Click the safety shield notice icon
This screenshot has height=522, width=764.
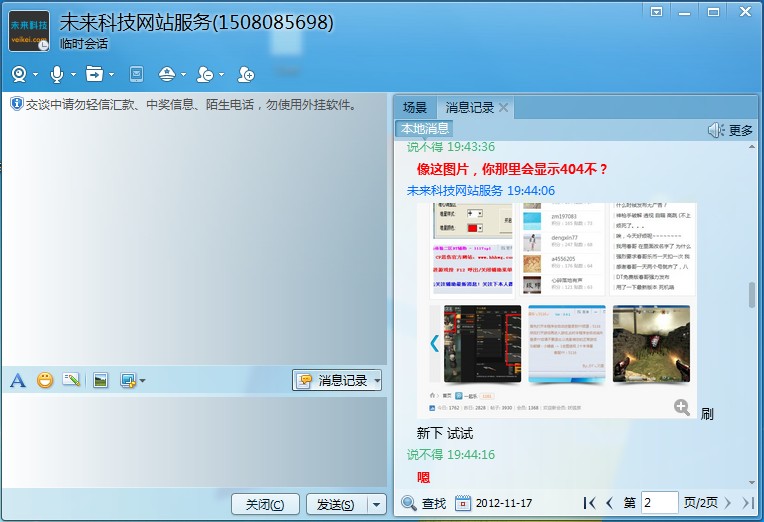[17, 104]
